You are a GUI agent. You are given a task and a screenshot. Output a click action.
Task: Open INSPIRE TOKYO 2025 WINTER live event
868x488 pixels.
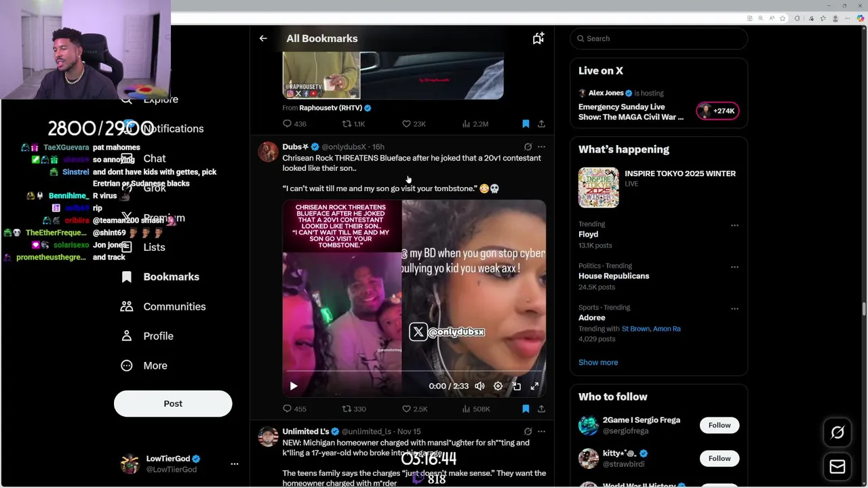[x=658, y=188]
